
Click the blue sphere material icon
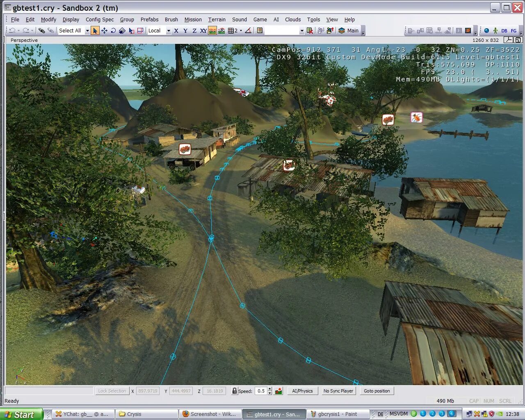487,31
